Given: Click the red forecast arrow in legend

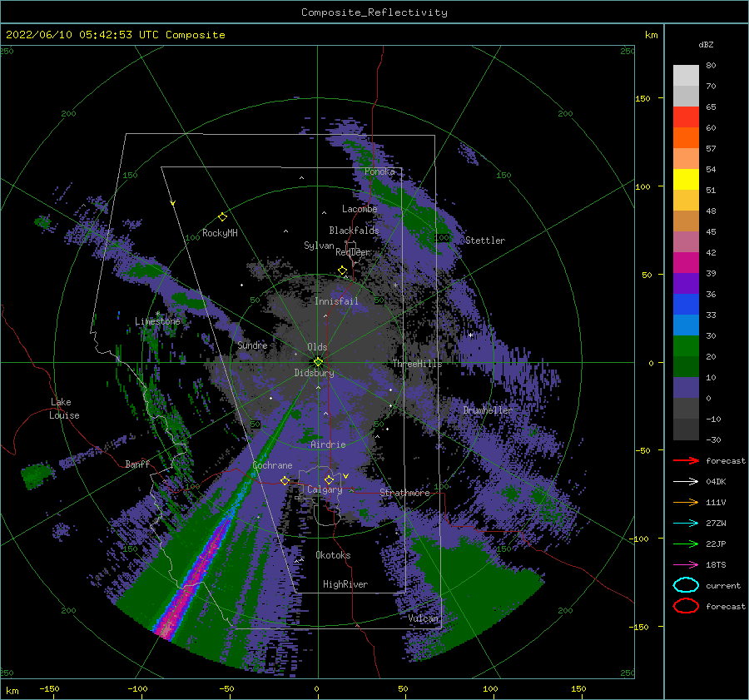Looking at the screenshot, I should pyautogui.click(x=686, y=460).
